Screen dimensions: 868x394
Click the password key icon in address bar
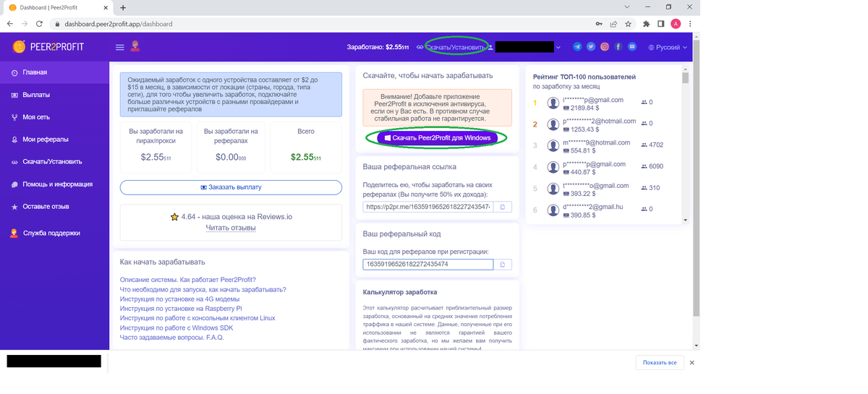pyautogui.click(x=598, y=23)
